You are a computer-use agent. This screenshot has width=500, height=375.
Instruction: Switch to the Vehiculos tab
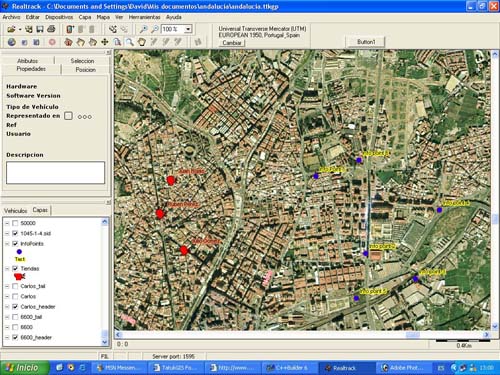click(x=15, y=211)
